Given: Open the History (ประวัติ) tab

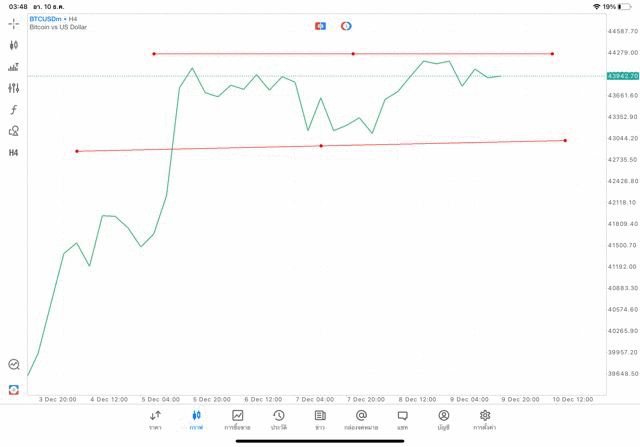Looking at the screenshot, I should [278, 420].
